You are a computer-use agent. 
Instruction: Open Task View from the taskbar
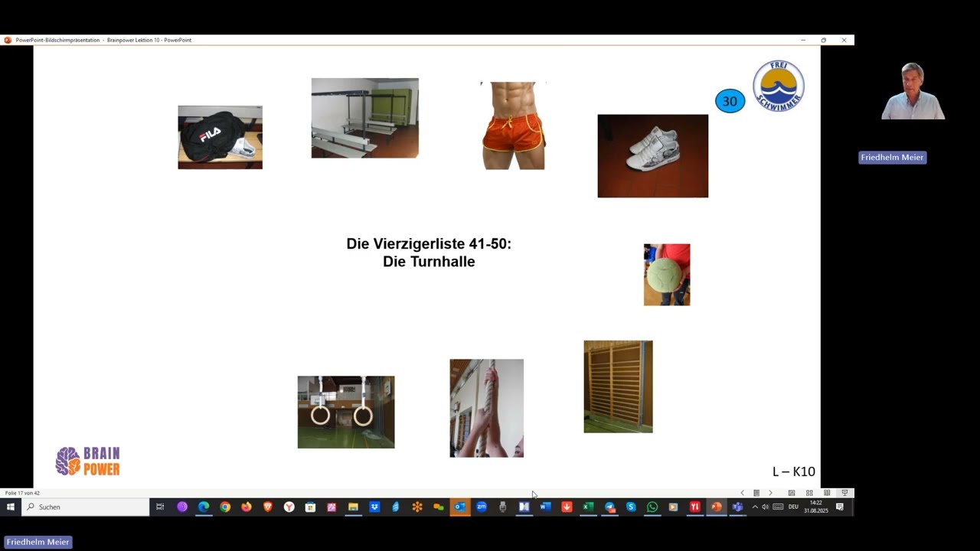click(160, 507)
